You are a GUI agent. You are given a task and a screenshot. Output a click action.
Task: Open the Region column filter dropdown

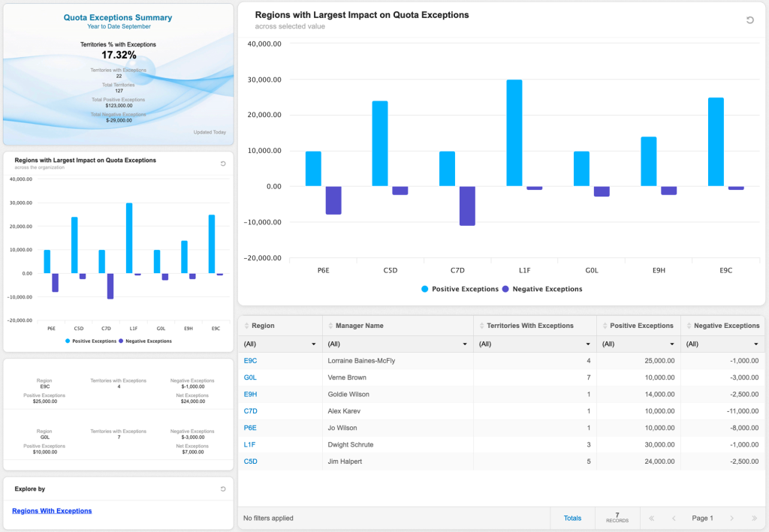point(313,344)
